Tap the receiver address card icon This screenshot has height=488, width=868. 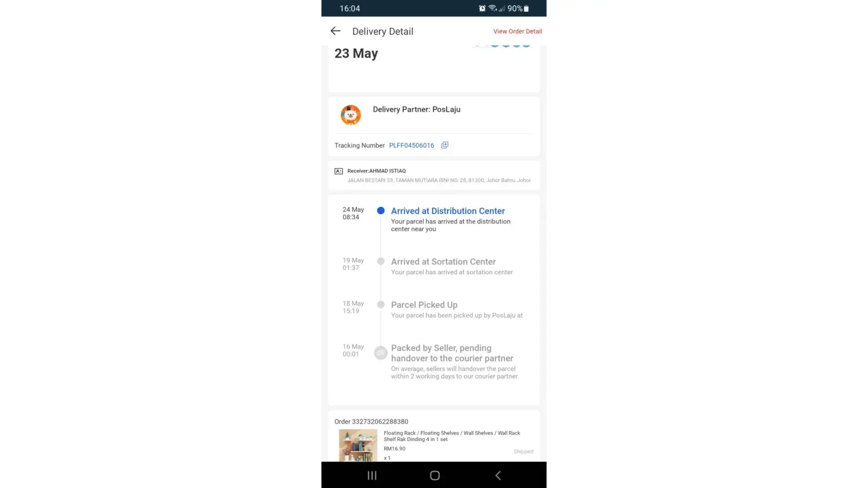(338, 171)
